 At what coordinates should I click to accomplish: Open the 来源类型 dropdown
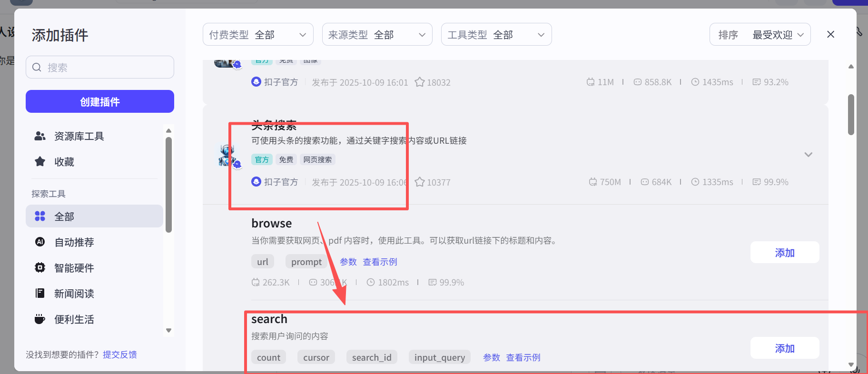tap(377, 34)
